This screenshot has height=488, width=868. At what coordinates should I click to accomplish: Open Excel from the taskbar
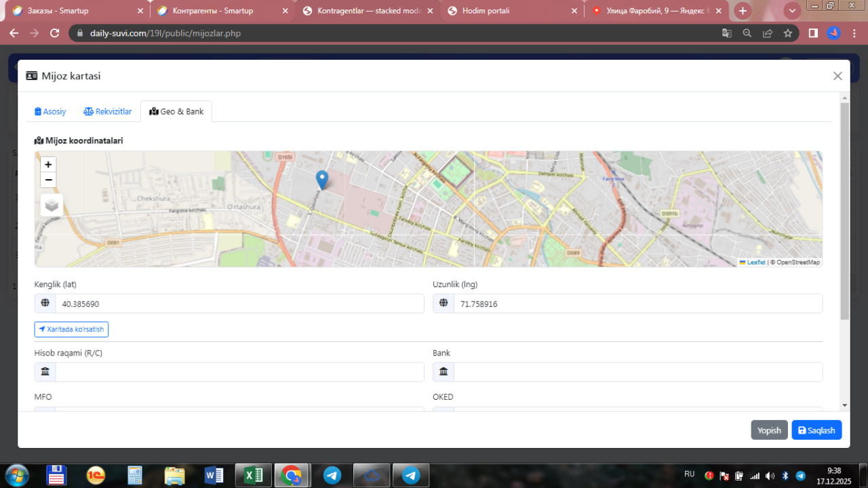pyautogui.click(x=253, y=476)
